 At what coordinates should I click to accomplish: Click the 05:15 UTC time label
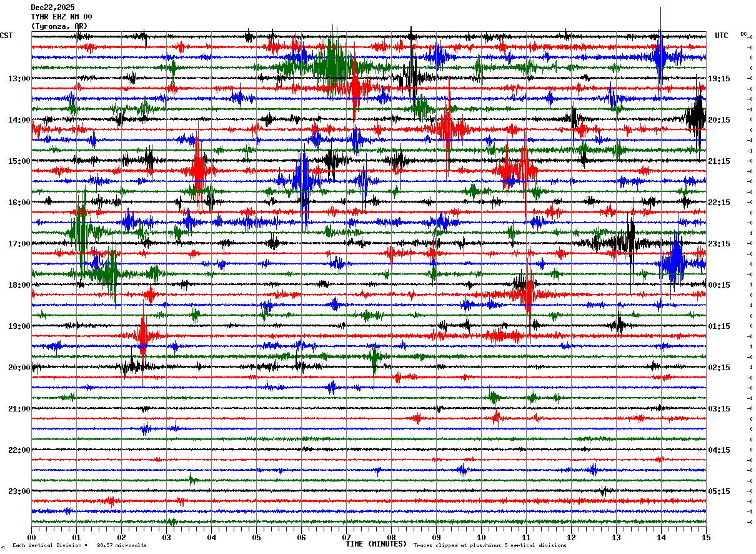[x=719, y=491]
